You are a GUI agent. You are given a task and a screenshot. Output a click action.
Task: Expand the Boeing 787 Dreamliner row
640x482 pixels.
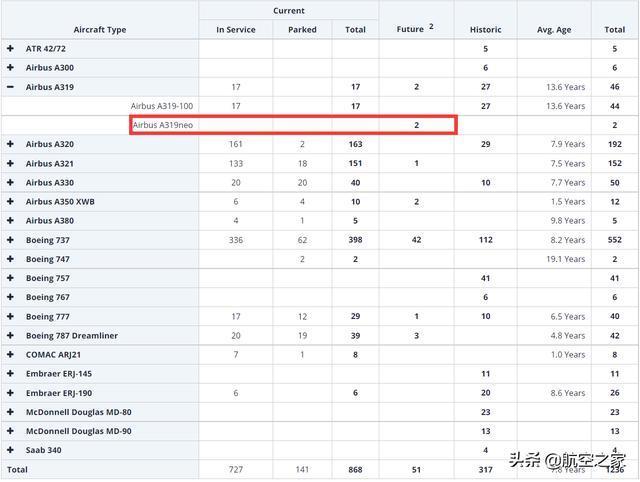(x=11, y=335)
